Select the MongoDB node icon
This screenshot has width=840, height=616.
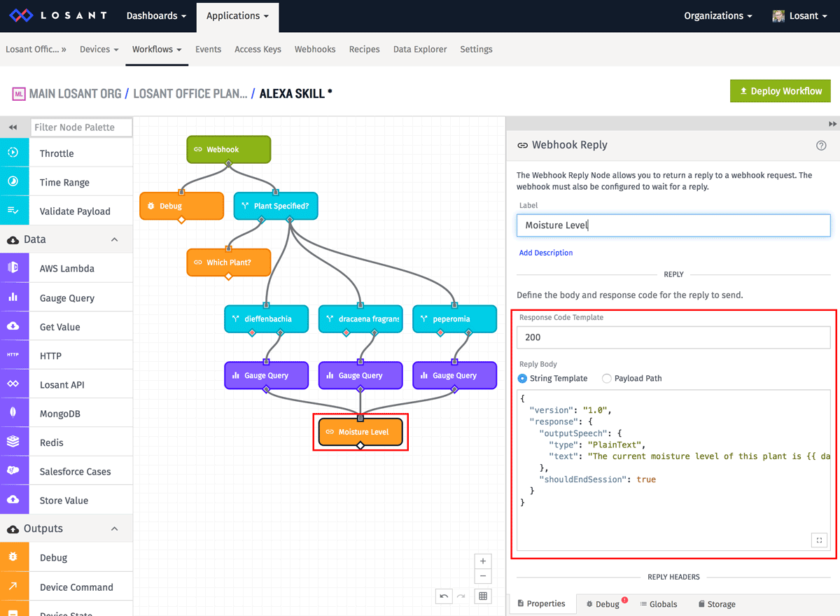tap(14, 413)
